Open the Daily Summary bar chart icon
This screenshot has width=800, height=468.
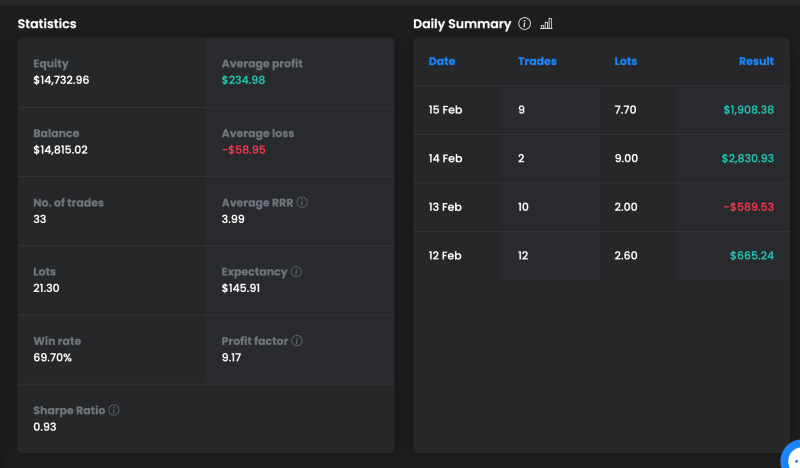point(546,24)
